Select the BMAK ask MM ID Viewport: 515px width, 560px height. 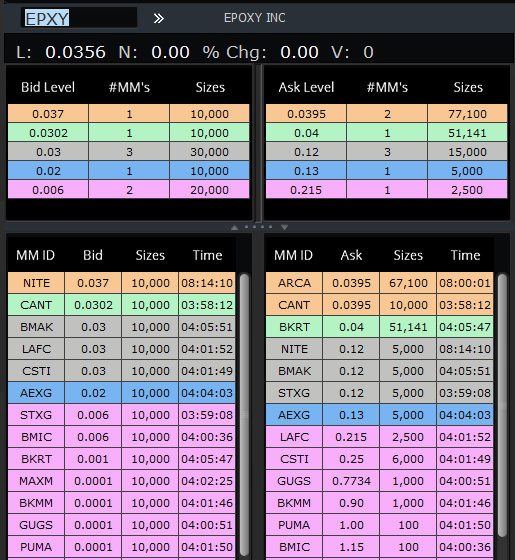pyautogui.click(x=294, y=371)
